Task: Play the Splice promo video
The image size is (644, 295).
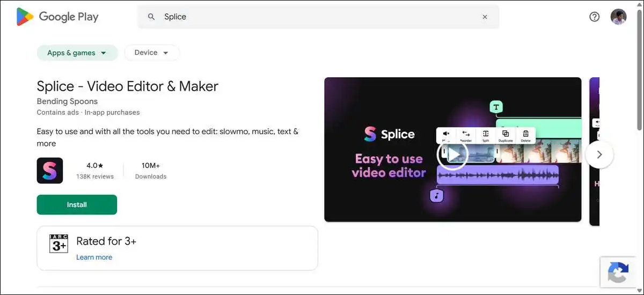Action: [x=453, y=155]
